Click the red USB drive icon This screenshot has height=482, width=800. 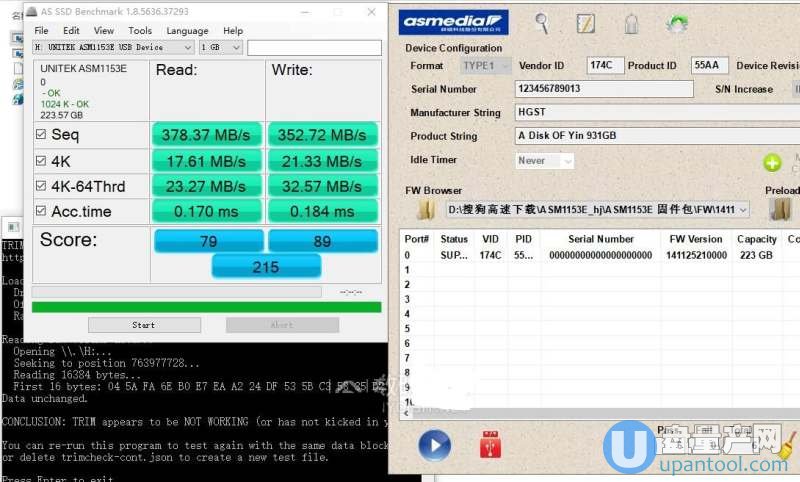pyautogui.click(x=490, y=444)
